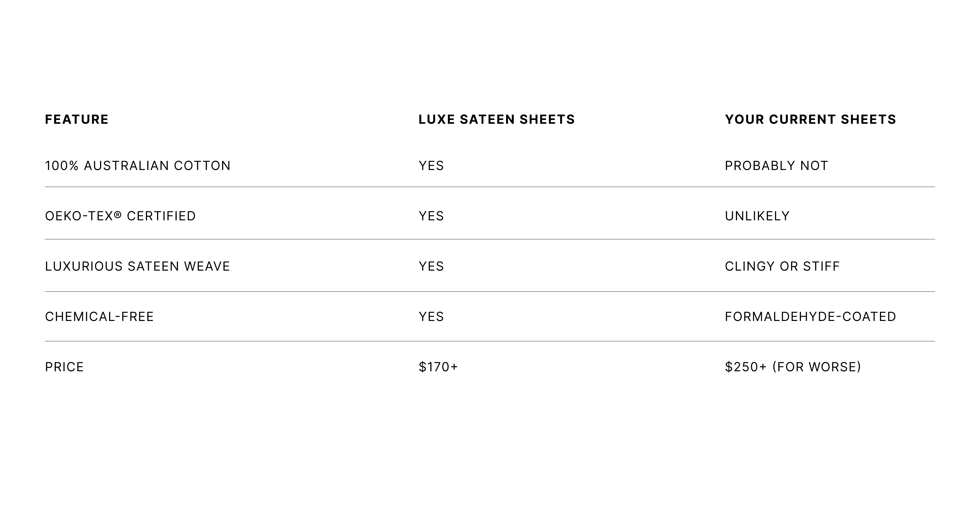This screenshot has height=527, width=980.
Task: Click the UNLIKELY cell
Action: click(757, 216)
